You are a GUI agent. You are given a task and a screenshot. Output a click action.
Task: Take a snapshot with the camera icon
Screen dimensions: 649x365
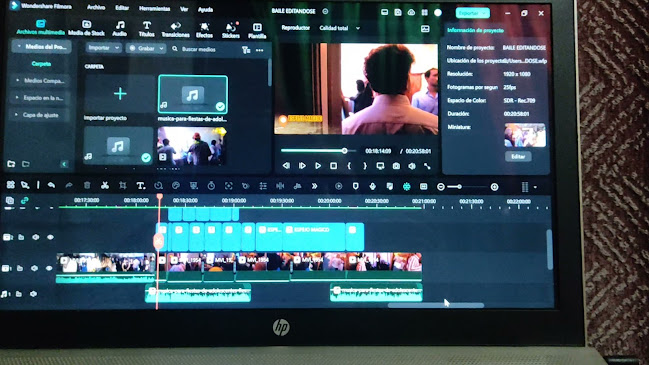[396, 166]
